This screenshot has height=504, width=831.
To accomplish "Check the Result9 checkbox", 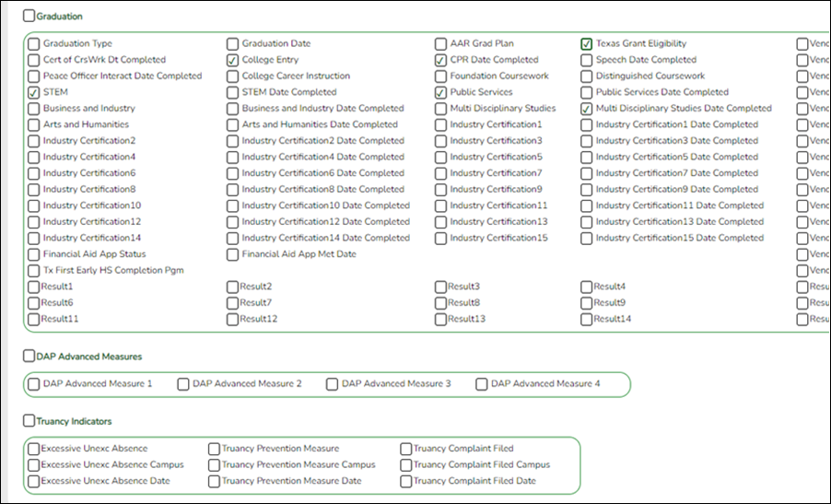I will pyautogui.click(x=587, y=303).
